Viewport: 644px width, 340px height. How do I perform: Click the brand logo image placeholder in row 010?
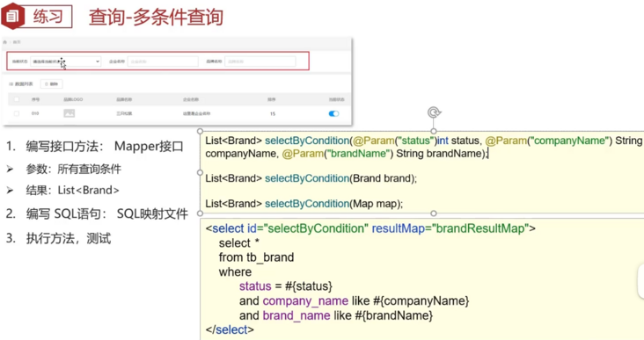pyautogui.click(x=69, y=113)
